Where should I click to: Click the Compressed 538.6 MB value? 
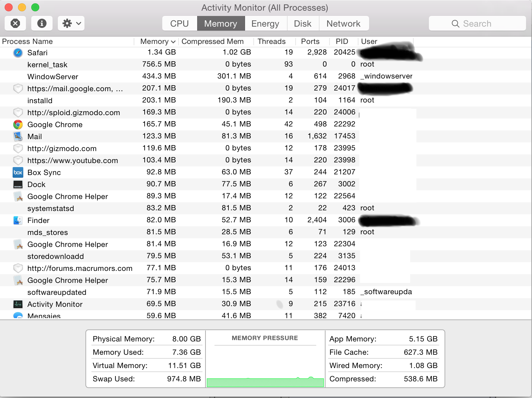[421, 379]
